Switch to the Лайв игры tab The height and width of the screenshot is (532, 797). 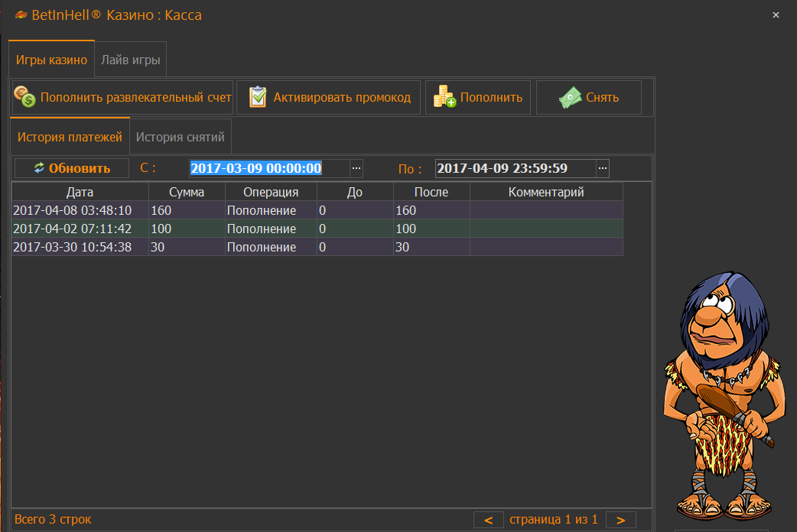tap(131, 60)
